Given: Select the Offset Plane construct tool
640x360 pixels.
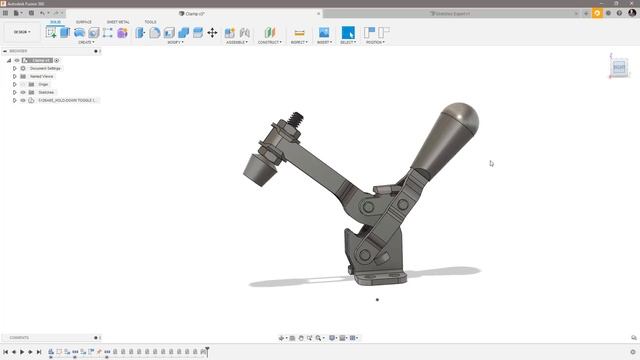Looking at the screenshot, I should pos(270,33).
